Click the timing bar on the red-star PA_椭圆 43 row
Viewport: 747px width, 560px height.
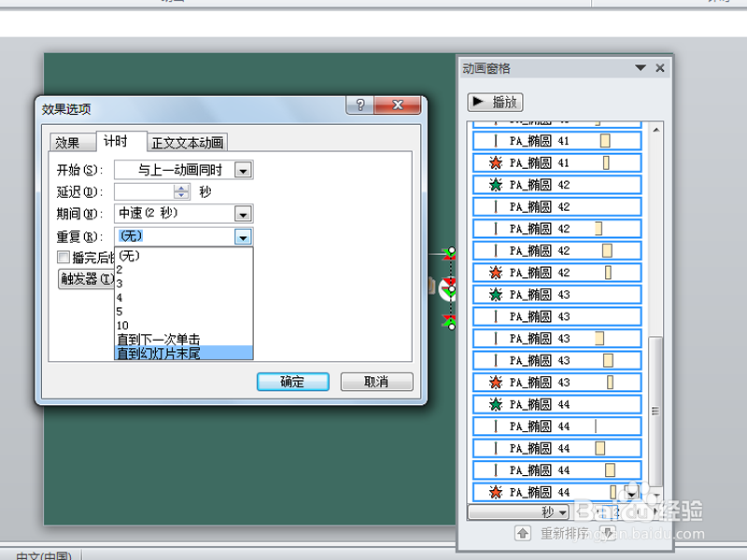click(x=610, y=383)
